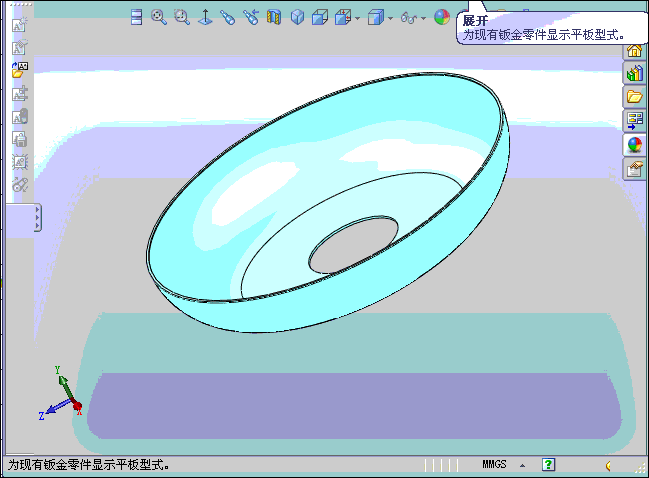Click the telescope icon with blue arrow
Viewport: 649px width, 478px height.
pyautogui.click(x=251, y=17)
